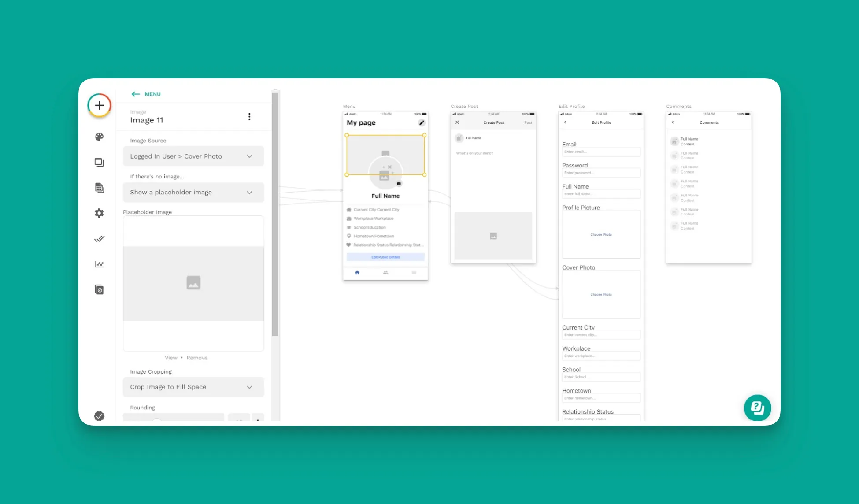Open the Screens panel
The width and height of the screenshot is (859, 504).
pyautogui.click(x=99, y=162)
